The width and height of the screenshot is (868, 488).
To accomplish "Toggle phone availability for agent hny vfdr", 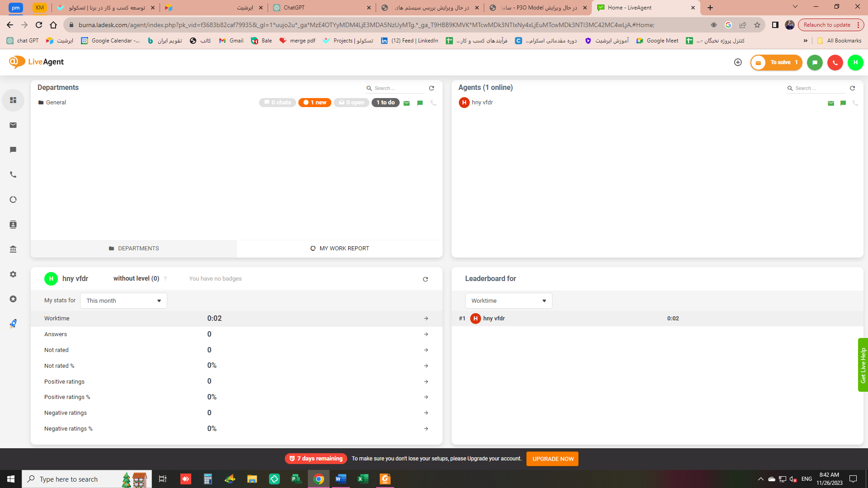I will point(855,103).
